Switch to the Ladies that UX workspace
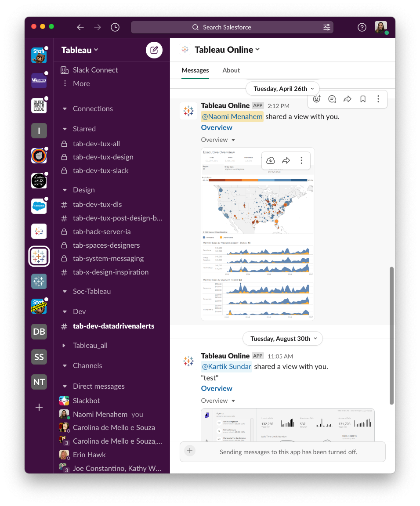This screenshot has height=506, width=420. (x=39, y=181)
